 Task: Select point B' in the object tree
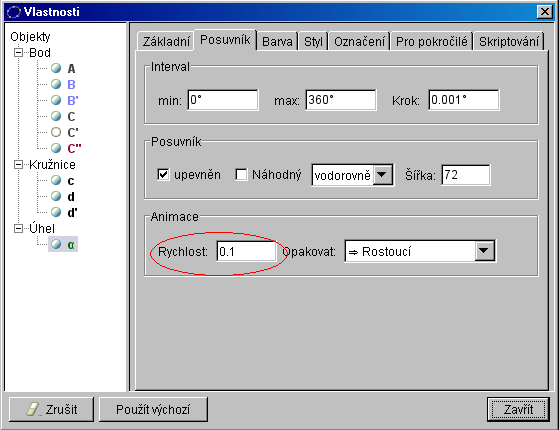point(73,100)
